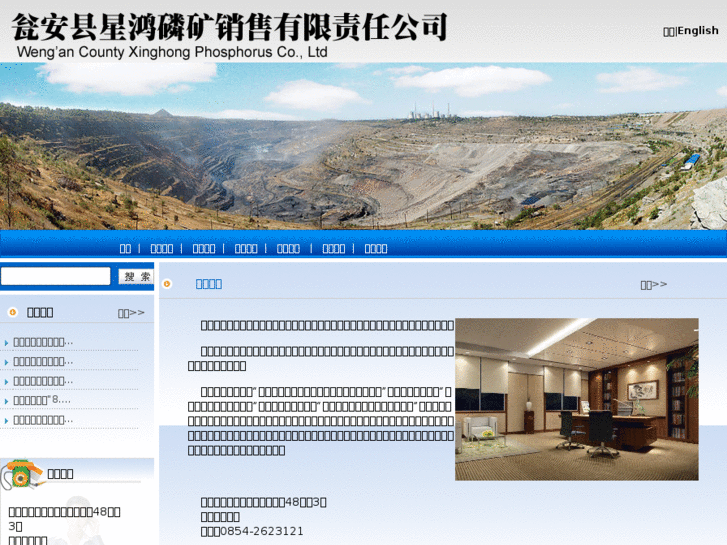
Task: Open the ">>" more link in main content header
Action: coord(654,284)
